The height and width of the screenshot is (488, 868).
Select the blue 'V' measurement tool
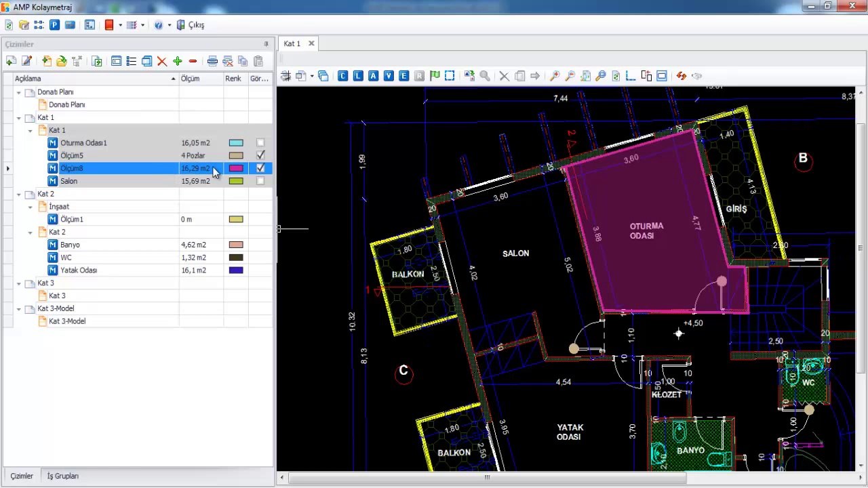point(389,76)
